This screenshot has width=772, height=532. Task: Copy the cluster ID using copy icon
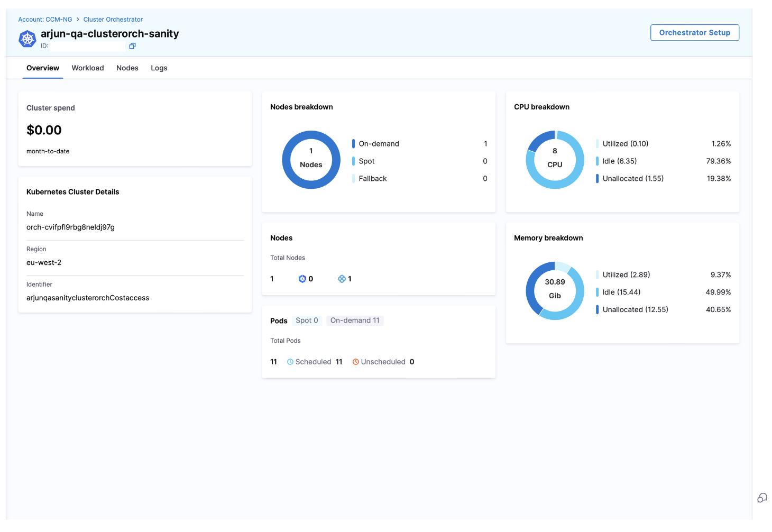(132, 46)
